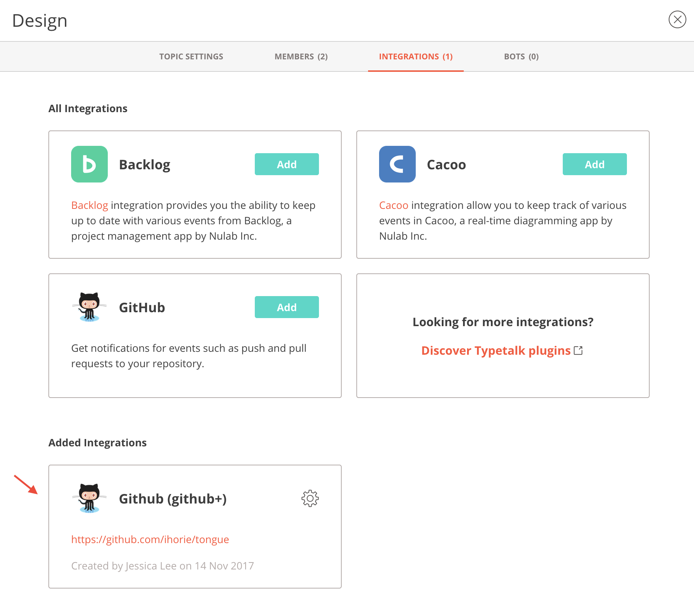The height and width of the screenshot is (616, 694).
Task: Click the 'All Integrations' heading
Action: pos(88,108)
